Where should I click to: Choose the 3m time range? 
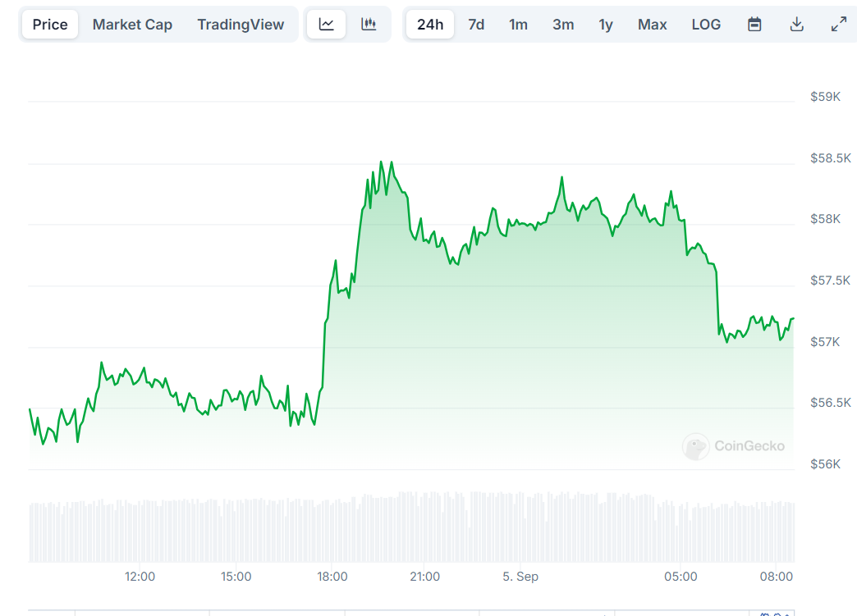pyautogui.click(x=563, y=24)
